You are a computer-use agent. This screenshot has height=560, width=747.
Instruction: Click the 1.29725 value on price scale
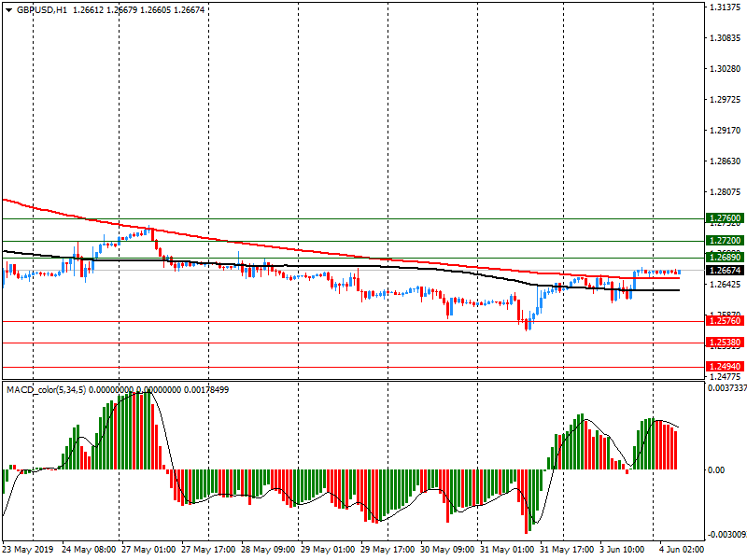click(x=725, y=100)
